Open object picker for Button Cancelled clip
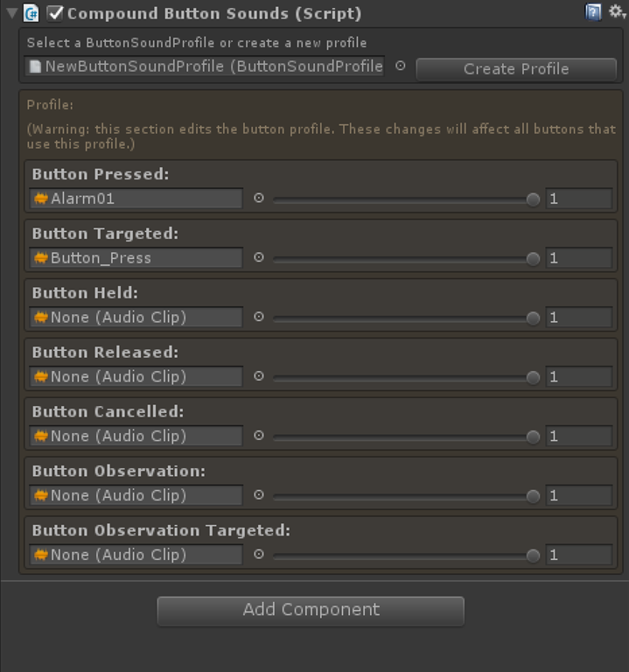The image size is (629, 672). [x=259, y=436]
